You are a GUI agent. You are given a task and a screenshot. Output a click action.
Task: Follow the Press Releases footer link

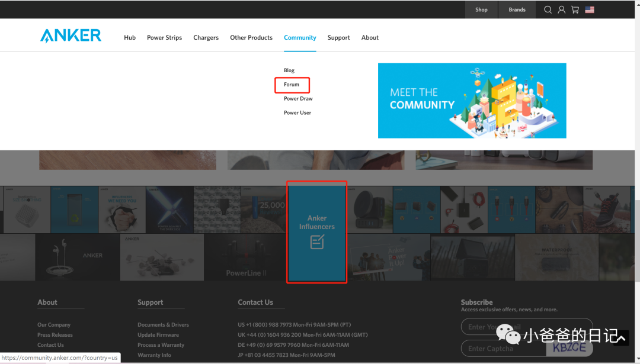[55, 335]
